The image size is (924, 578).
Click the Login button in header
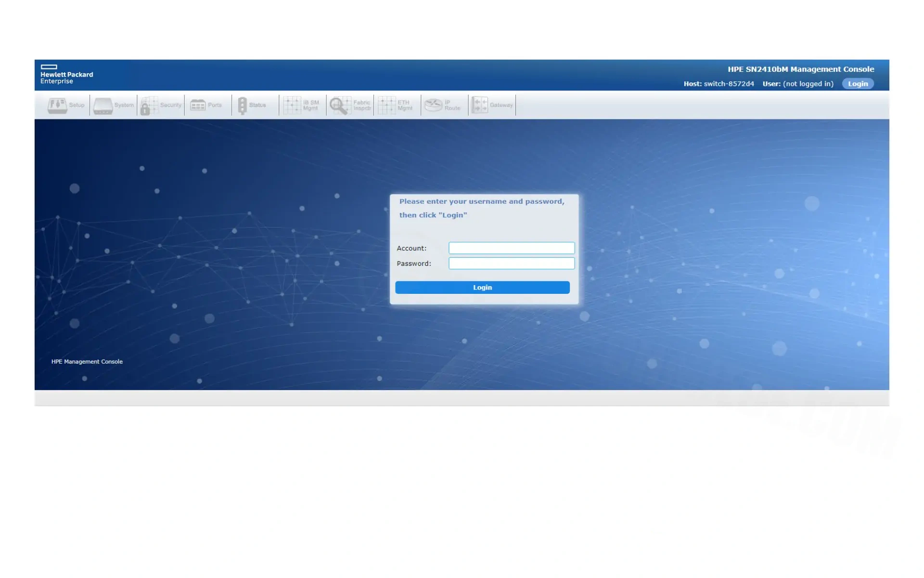click(x=858, y=84)
